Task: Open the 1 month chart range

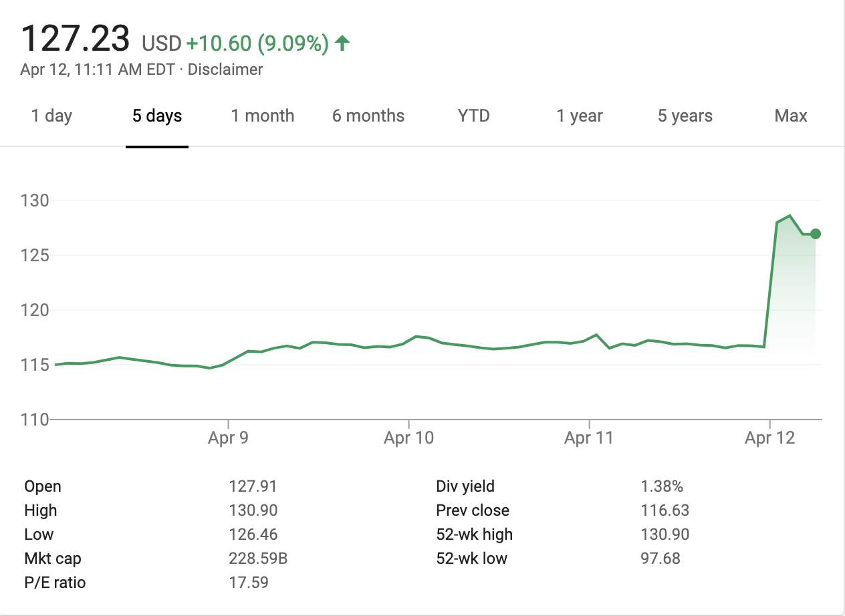Action: pos(263,116)
